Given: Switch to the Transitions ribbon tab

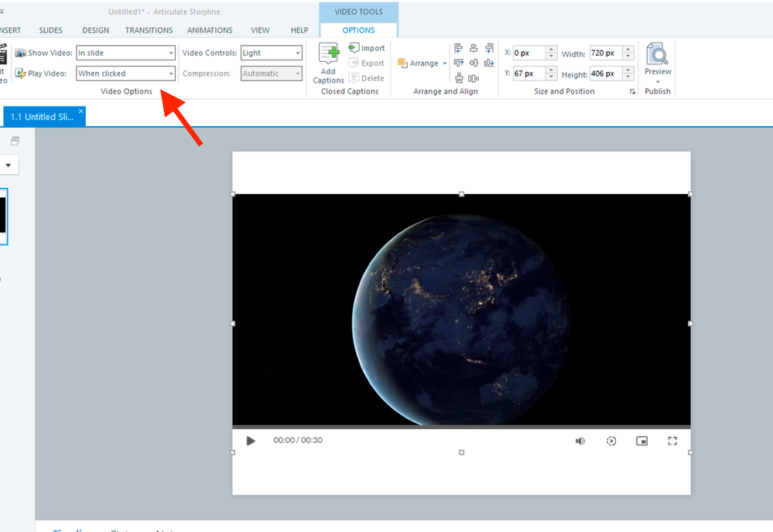Looking at the screenshot, I should [x=149, y=30].
